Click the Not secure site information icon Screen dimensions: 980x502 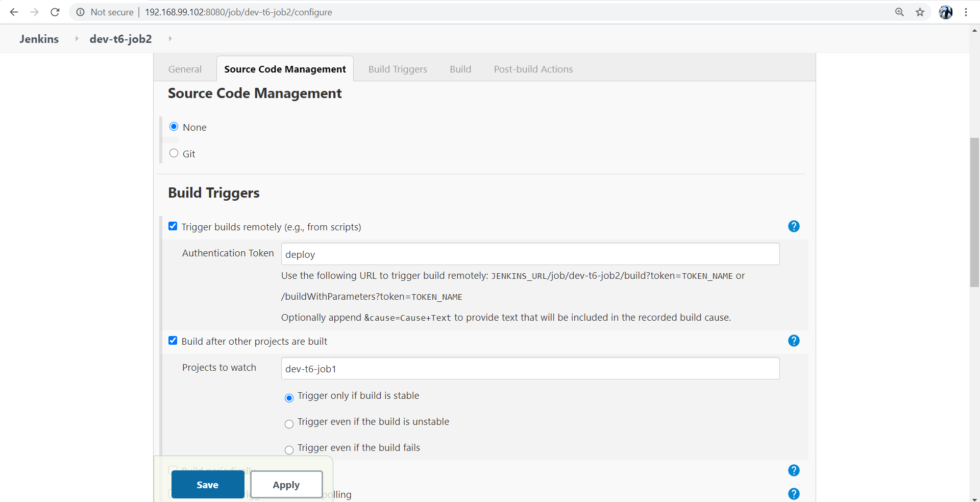point(80,12)
